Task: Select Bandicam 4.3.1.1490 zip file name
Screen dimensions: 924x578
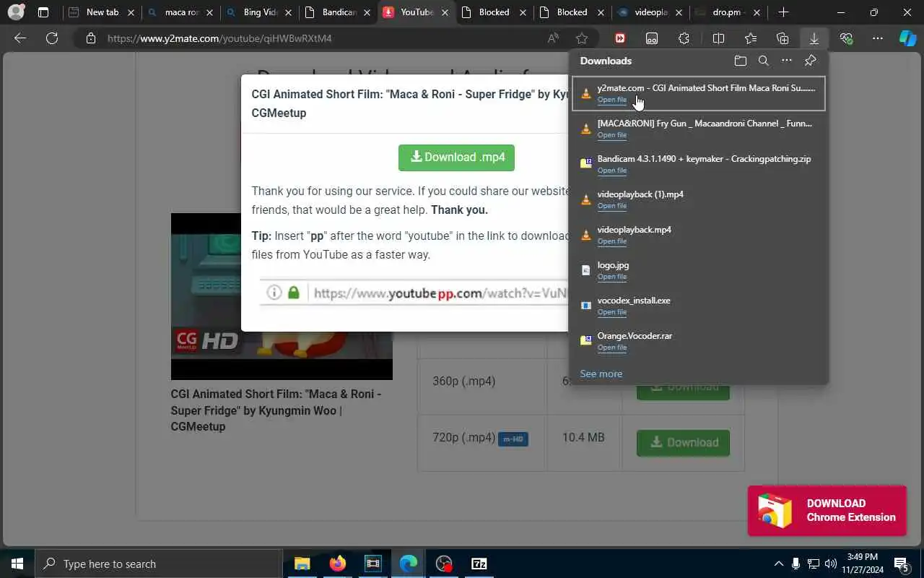Action: pos(704,159)
